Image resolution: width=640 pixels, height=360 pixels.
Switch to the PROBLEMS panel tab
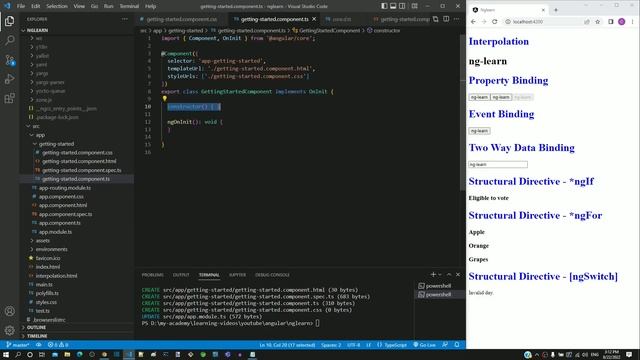pyautogui.click(x=152, y=275)
